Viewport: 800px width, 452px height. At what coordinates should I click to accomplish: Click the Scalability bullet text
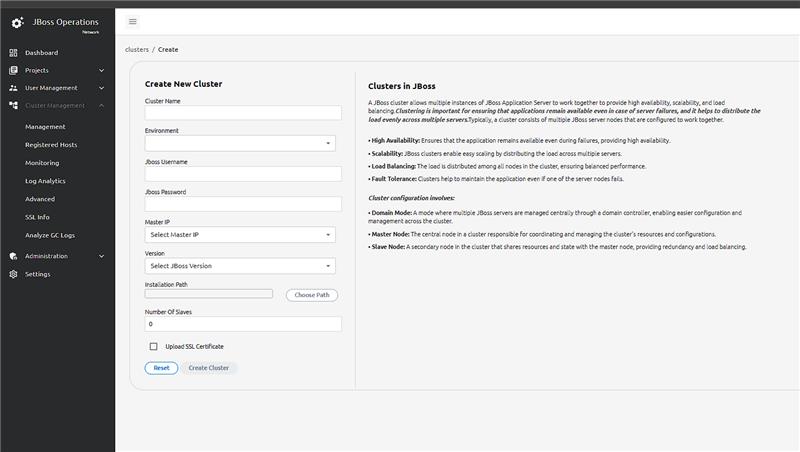[495, 154]
